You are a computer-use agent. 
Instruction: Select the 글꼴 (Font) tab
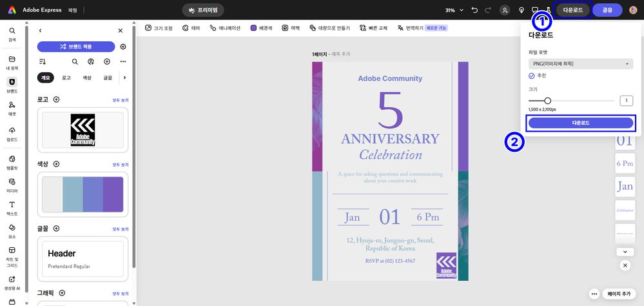(x=108, y=77)
